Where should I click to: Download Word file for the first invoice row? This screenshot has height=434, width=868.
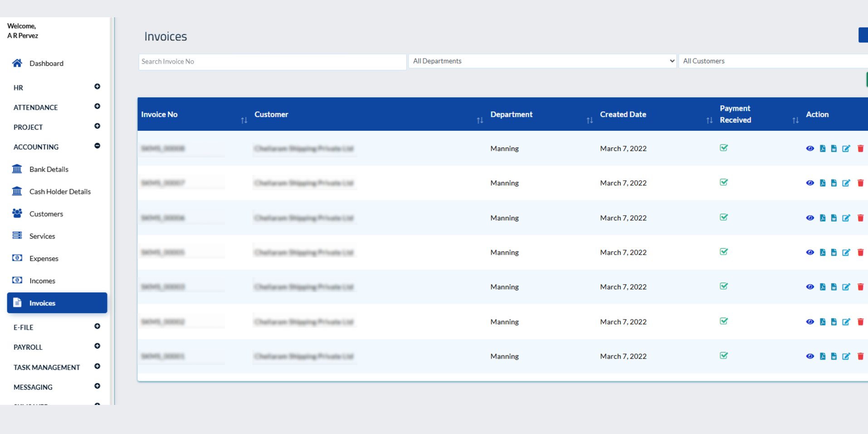[834, 148]
